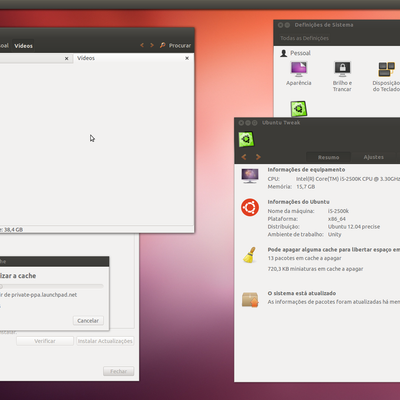The height and width of the screenshot is (400, 400).
Task: Click the Pessoal person icon
Action: (284, 53)
